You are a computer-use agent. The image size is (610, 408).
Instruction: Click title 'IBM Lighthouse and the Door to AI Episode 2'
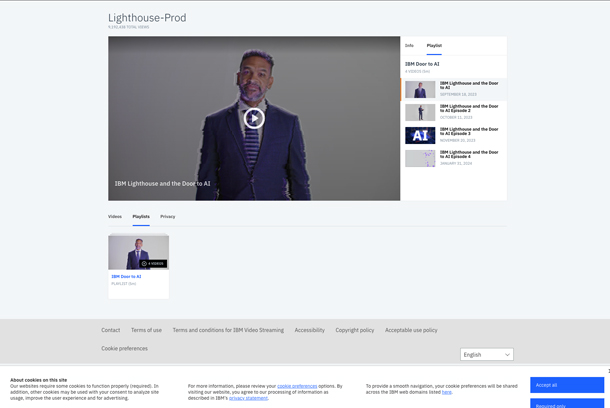469,108
